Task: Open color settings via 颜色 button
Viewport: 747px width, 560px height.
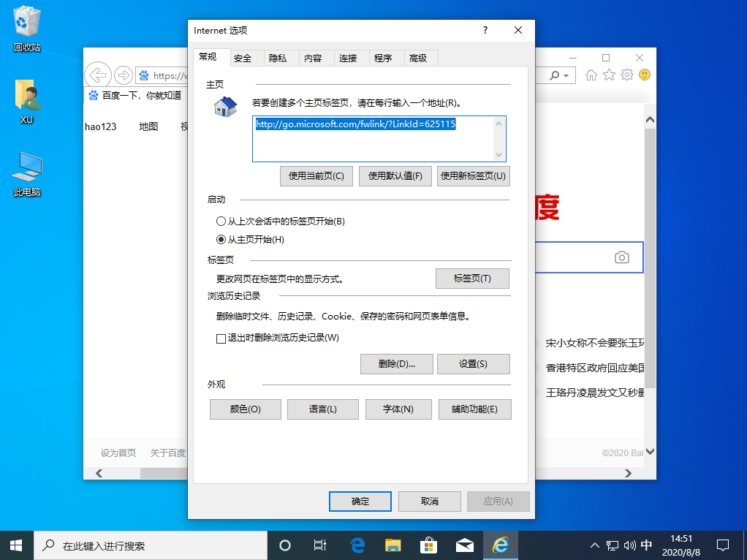Action: coord(245,409)
